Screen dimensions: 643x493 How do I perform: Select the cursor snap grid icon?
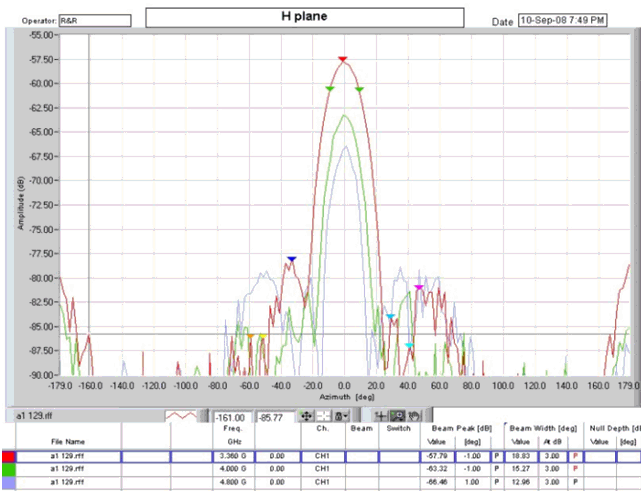coord(324,415)
